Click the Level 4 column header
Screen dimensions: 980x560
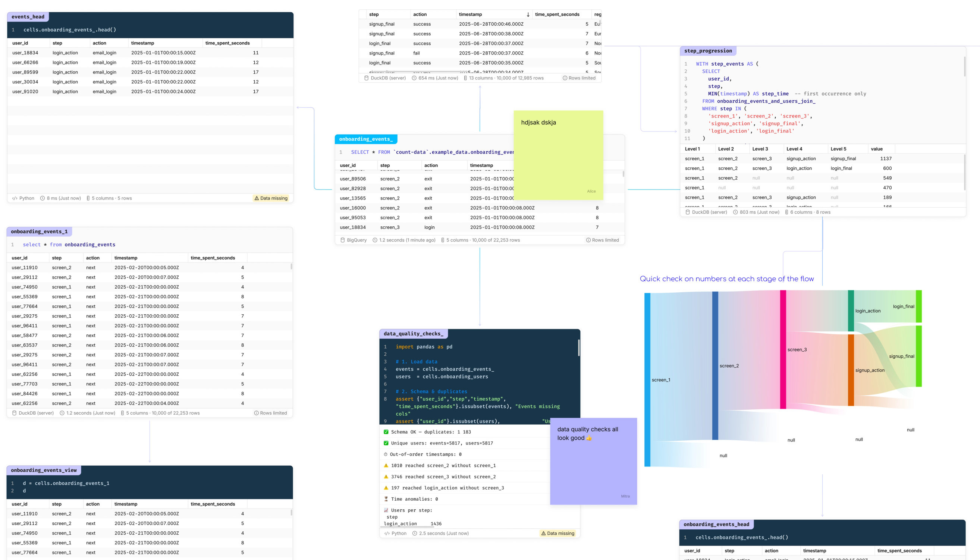[794, 149]
